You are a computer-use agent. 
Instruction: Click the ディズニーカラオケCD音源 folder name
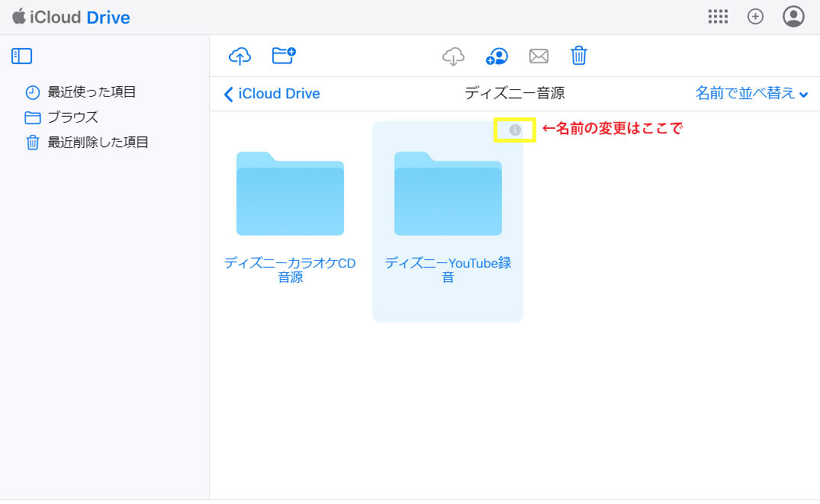click(291, 270)
